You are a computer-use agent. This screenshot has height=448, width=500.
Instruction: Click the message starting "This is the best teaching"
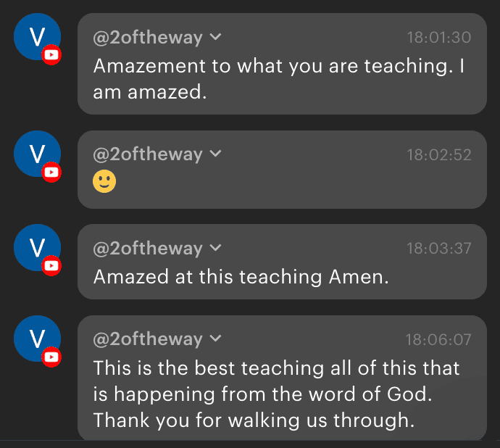tap(276, 394)
